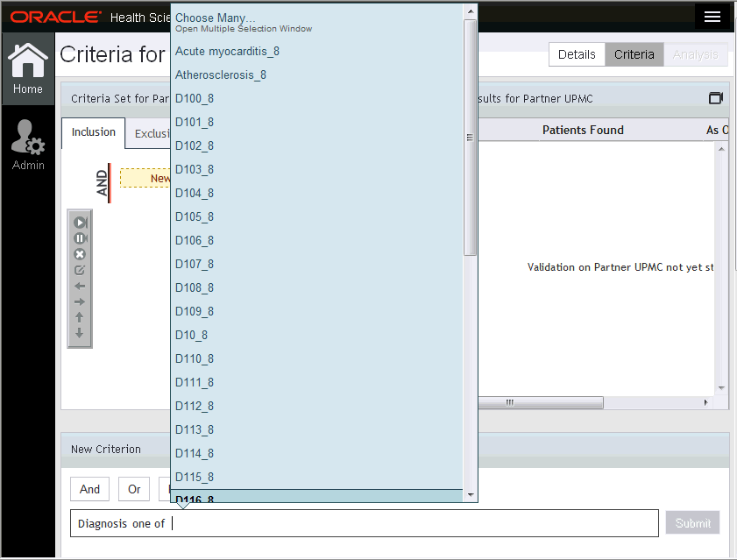This screenshot has width=737, height=560.
Task: Switch to the Details tab
Action: 577,54
